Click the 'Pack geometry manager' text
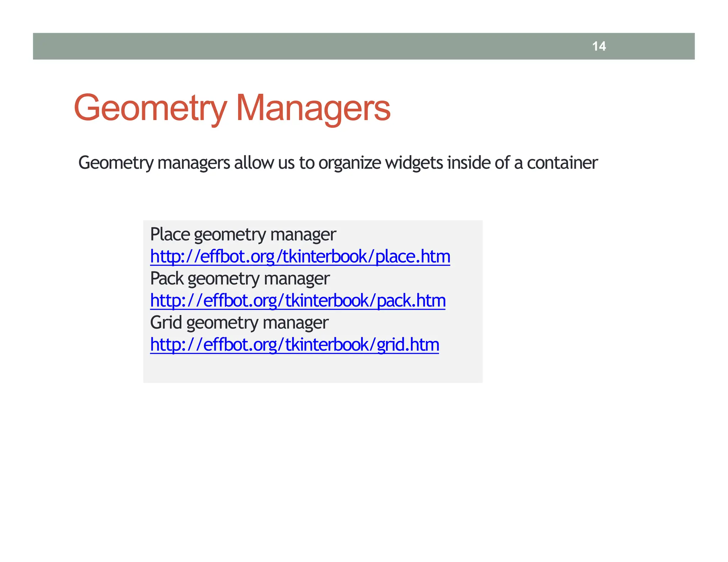The image size is (728, 562). pyautogui.click(x=240, y=279)
